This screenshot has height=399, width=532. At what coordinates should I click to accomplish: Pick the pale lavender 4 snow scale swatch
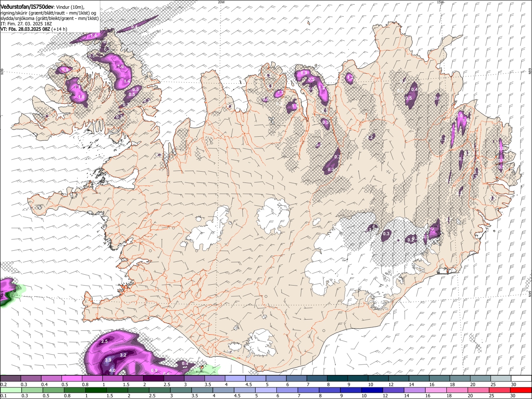(235, 378)
